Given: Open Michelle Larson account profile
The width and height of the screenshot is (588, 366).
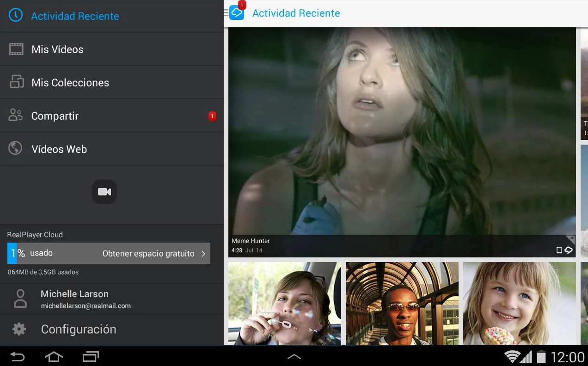Looking at the screenshot, I should point(111,299).
